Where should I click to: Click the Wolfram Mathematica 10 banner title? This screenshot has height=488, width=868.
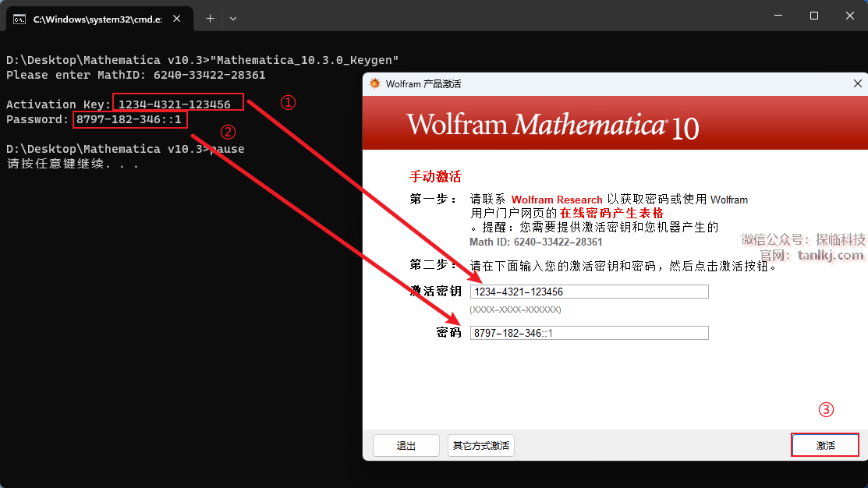coord(552,125)
